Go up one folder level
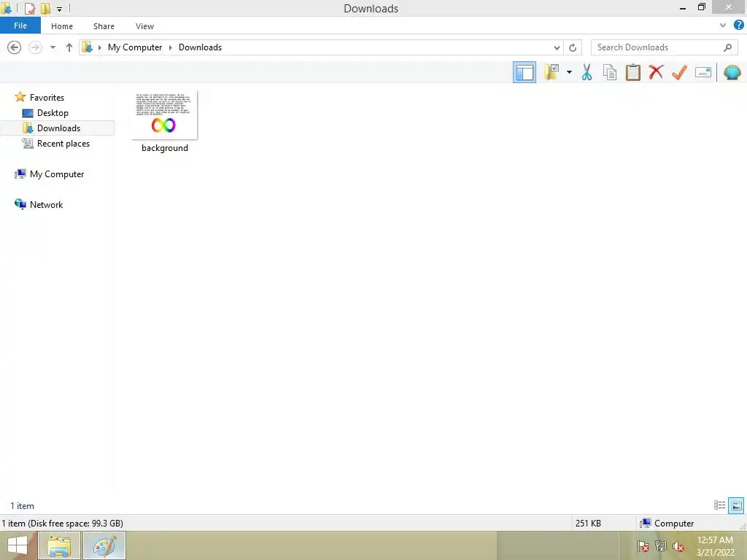747x560 pixels. [69, 47]
